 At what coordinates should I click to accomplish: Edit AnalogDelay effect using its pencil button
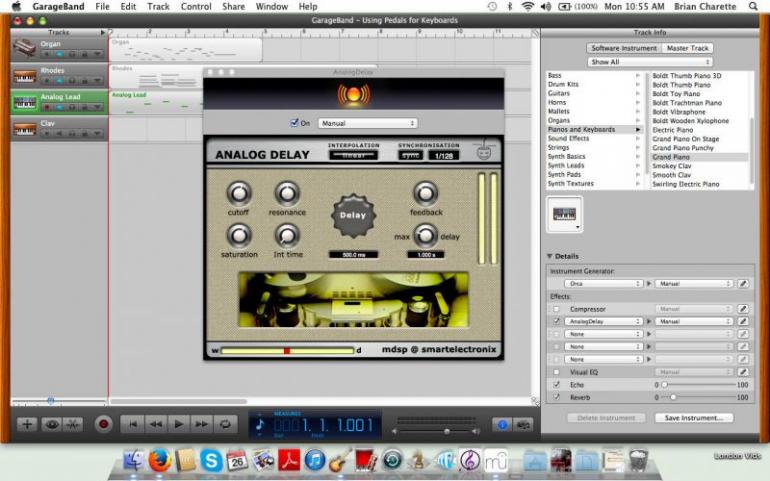click(743, 321)
